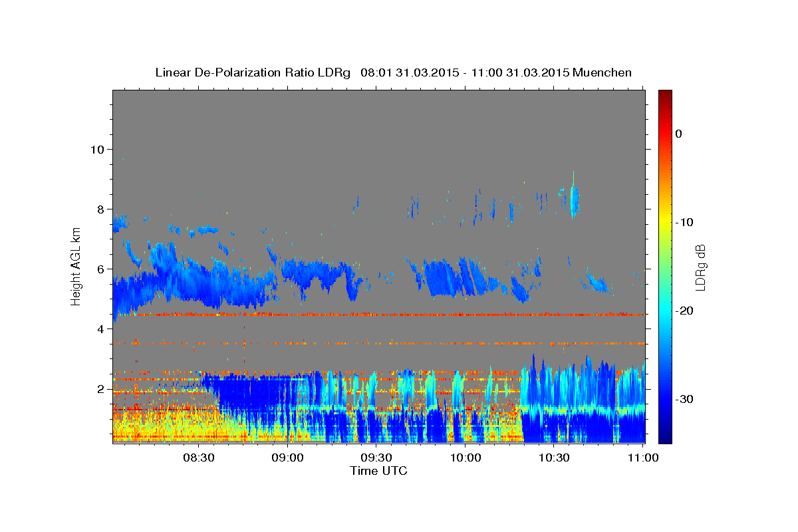Screen dimensions: 798x532
Task: Click the height tick label 4
Action: 102,329
